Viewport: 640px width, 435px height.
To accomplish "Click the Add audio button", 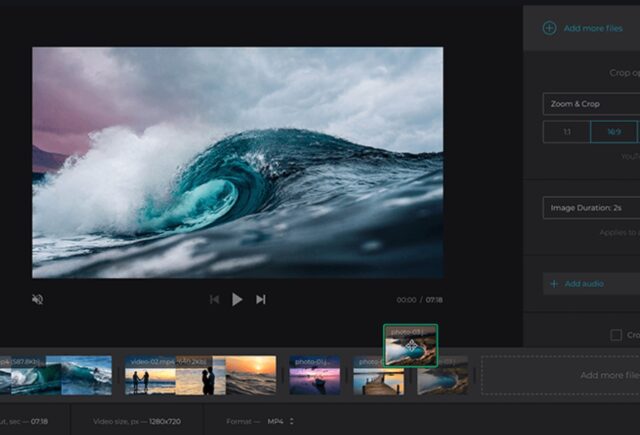I will click(591, 284).
